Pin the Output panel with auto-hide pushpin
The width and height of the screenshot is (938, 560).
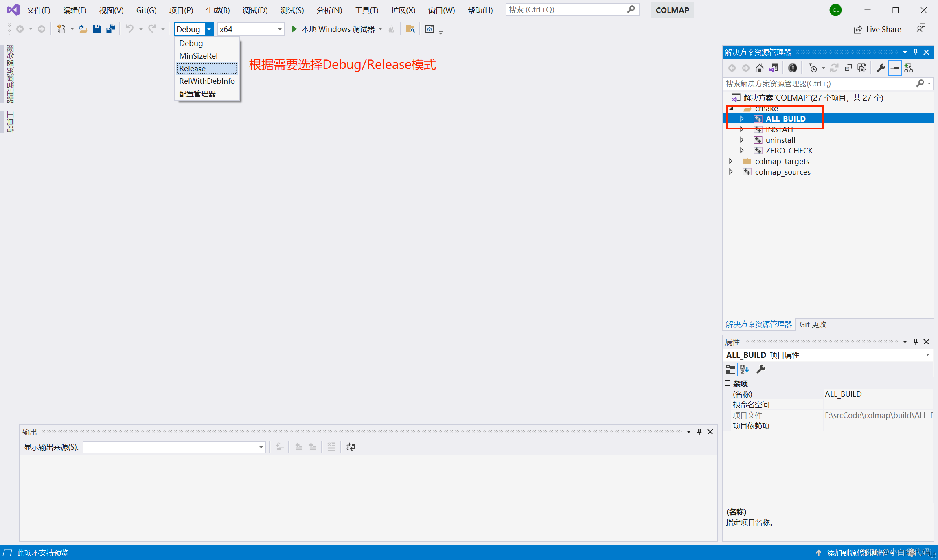(x=699, y=432)
